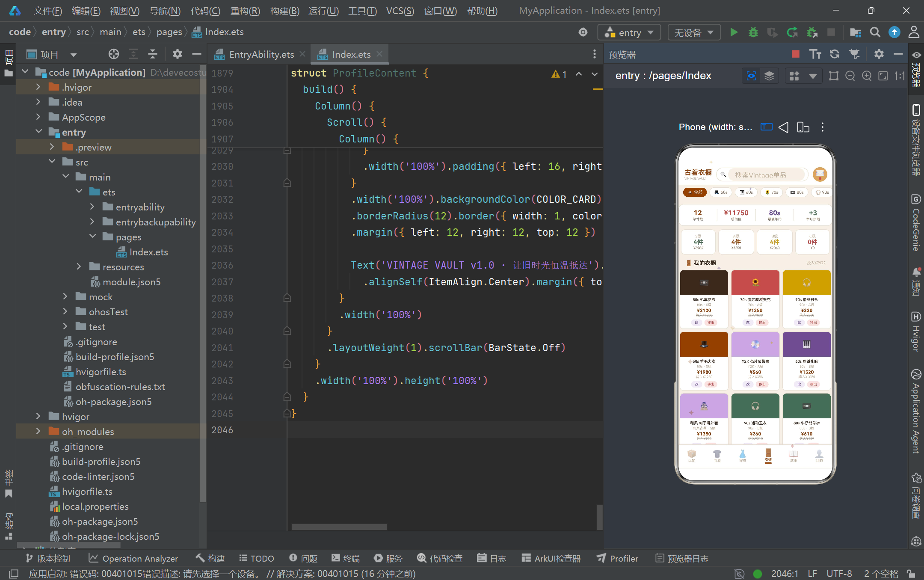Open the 文件(F) menu

[x=48, y=11]
